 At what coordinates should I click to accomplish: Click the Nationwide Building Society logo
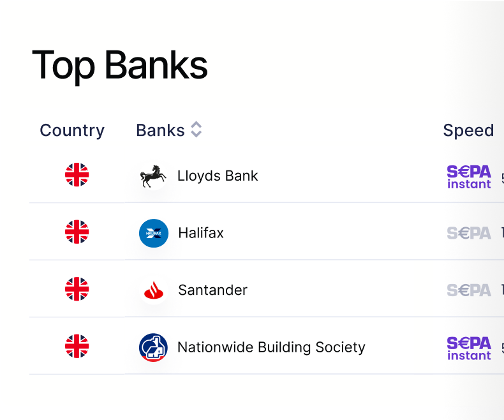[x=153, y=347]
